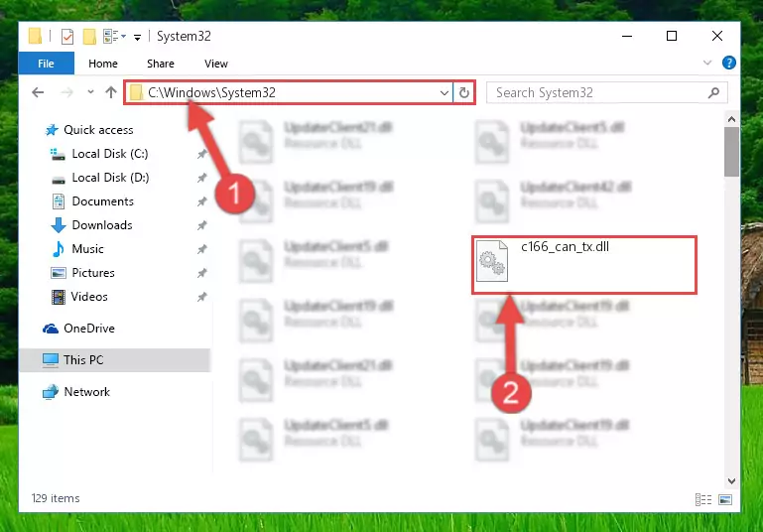763x532 pixels.
Task: Switch to Details view in status bar
Action: point(703,500)
